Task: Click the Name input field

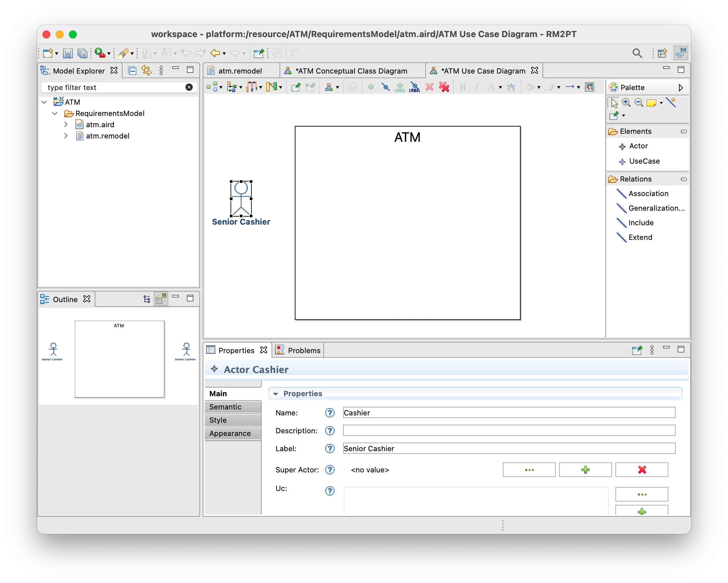Action: point(508,412)
